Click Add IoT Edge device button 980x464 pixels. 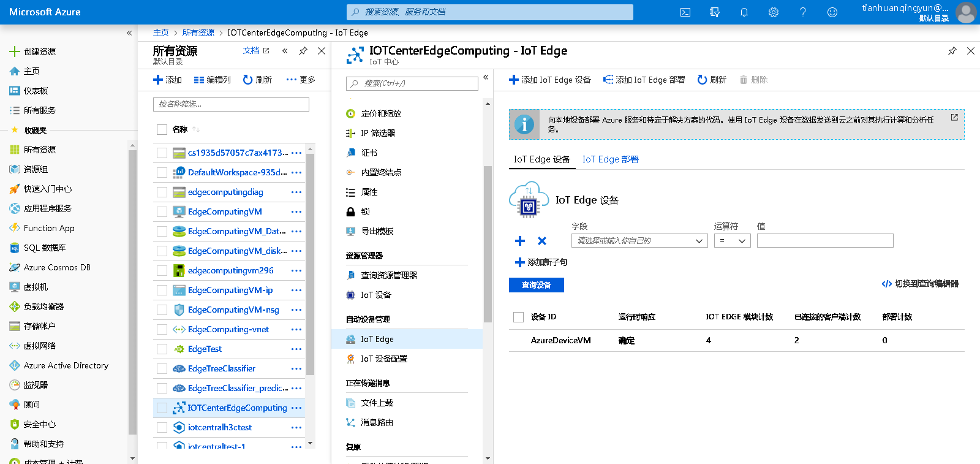550,80
